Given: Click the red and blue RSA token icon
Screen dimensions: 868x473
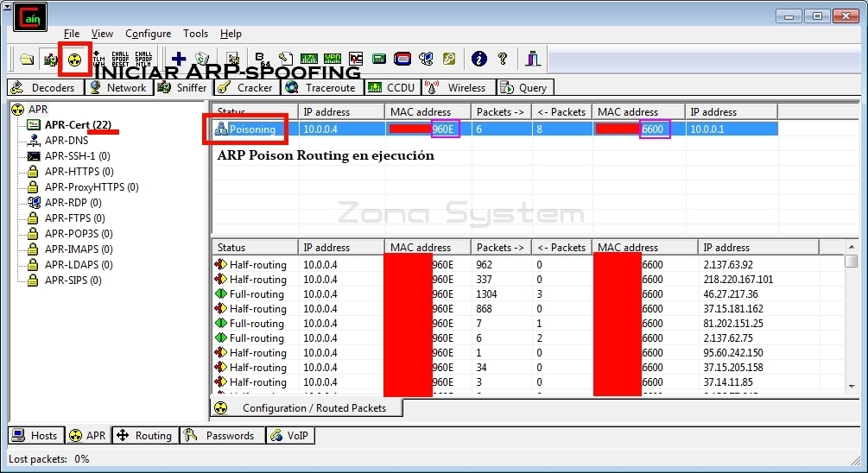Looking at the screenshot, I should [x=402, y=58].
